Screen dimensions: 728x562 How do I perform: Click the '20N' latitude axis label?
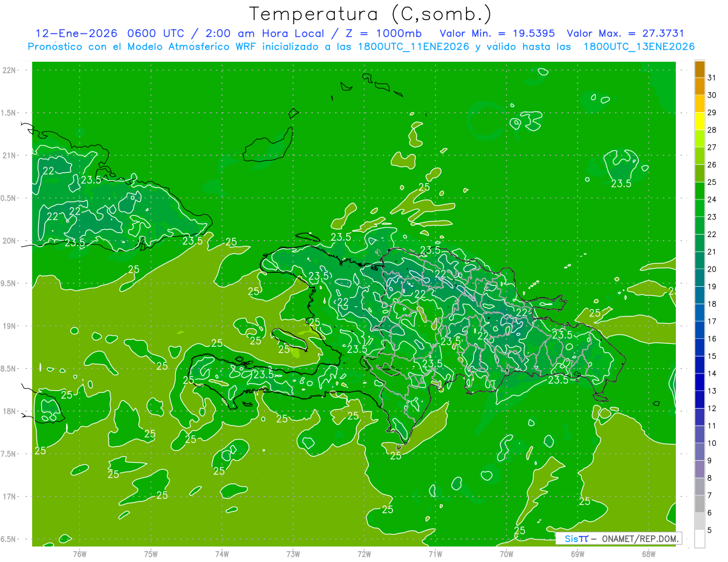coord(9,241)
